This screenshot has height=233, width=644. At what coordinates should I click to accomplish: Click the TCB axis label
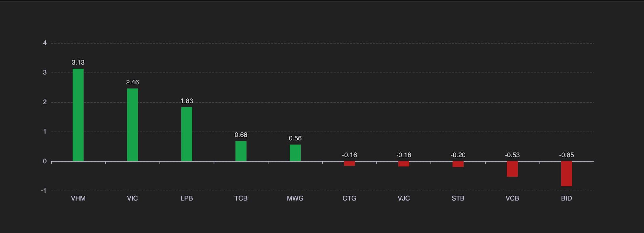tap(241, 198)
